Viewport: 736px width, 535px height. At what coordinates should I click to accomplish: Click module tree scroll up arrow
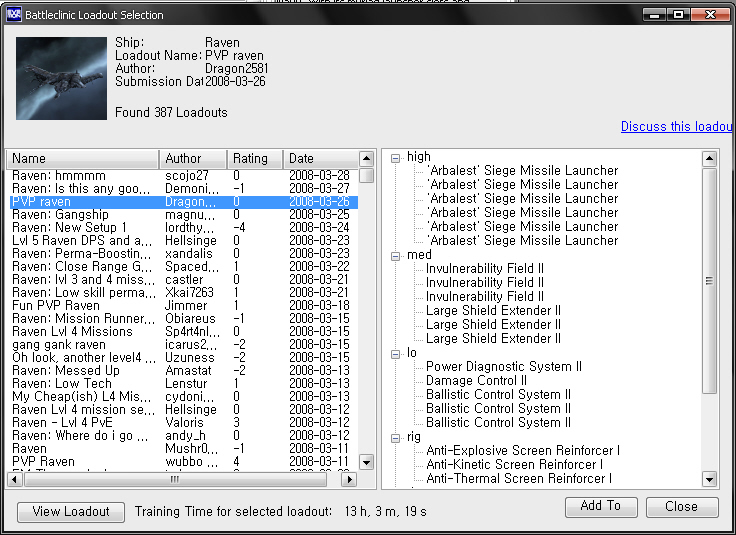click(x=709, y=159)
